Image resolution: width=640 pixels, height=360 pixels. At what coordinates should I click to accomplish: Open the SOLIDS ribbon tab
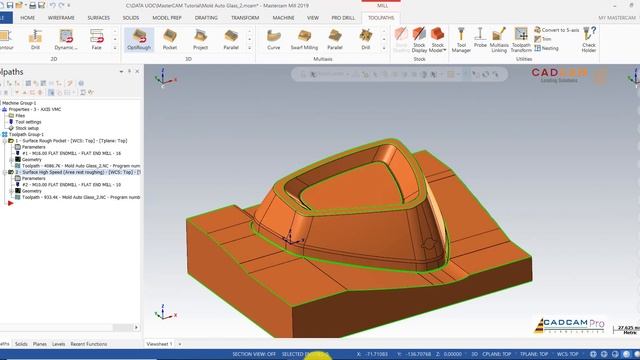pyautogui.click(x=131, y=18)
